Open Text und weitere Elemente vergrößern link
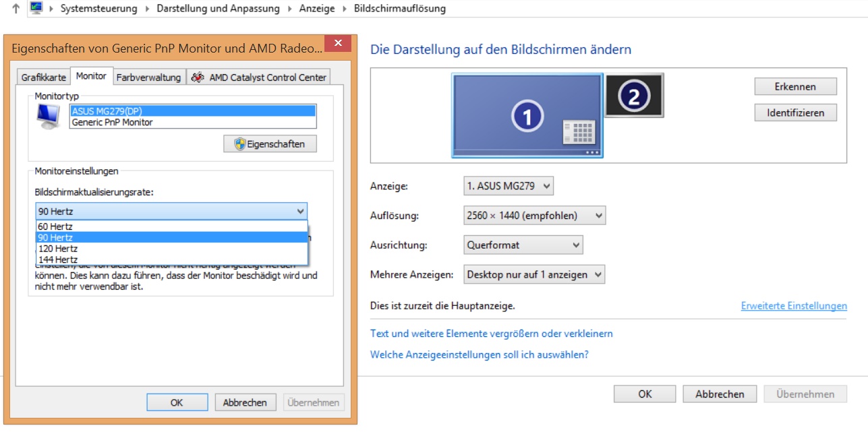This screenshot has width=868, height=436. click(492, 334)
